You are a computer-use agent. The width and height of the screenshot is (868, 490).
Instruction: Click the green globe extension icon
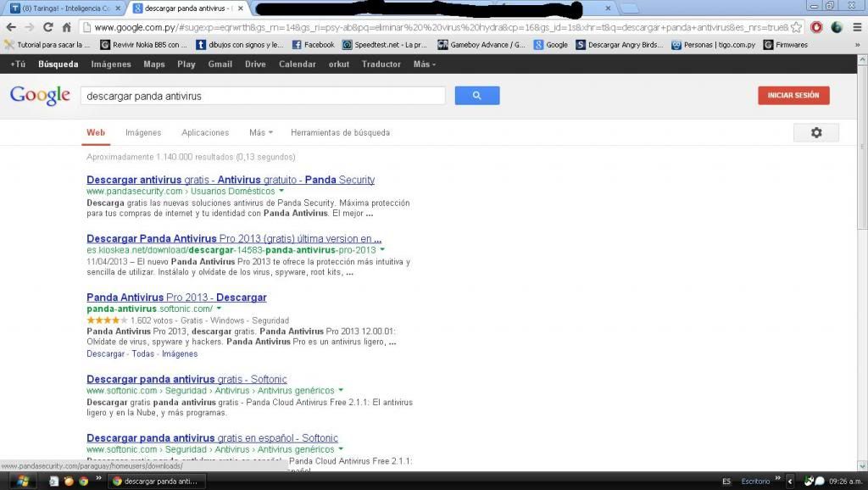pyautogui.click(x=837, y=27)
